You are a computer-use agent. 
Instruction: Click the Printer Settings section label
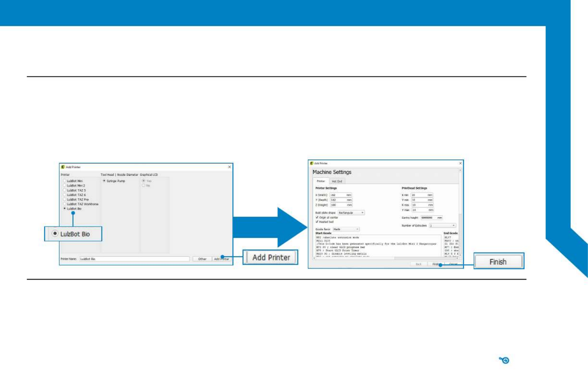326,188
